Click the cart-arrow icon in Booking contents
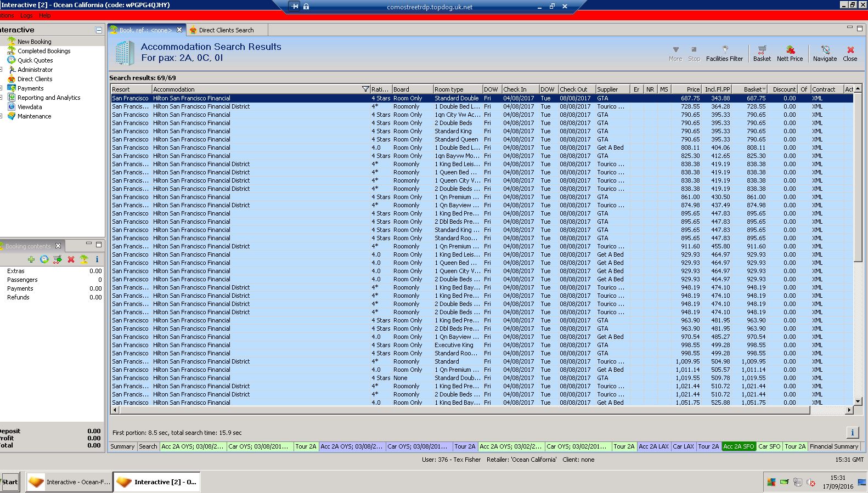This screenshot has height=493, width=868. (58, 259)
